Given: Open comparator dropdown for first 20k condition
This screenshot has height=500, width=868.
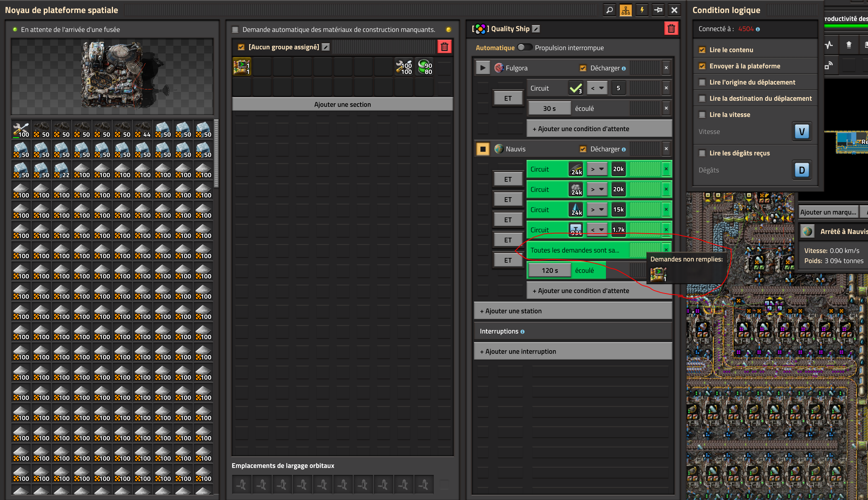Looking at the screenshot, I should pyautogui.click(x=597, y=169).
